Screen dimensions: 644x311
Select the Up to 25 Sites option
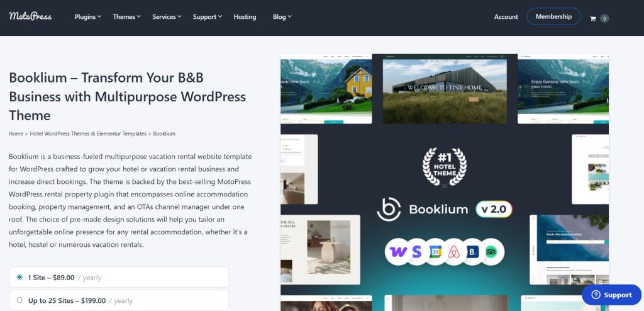click(119, 300)
